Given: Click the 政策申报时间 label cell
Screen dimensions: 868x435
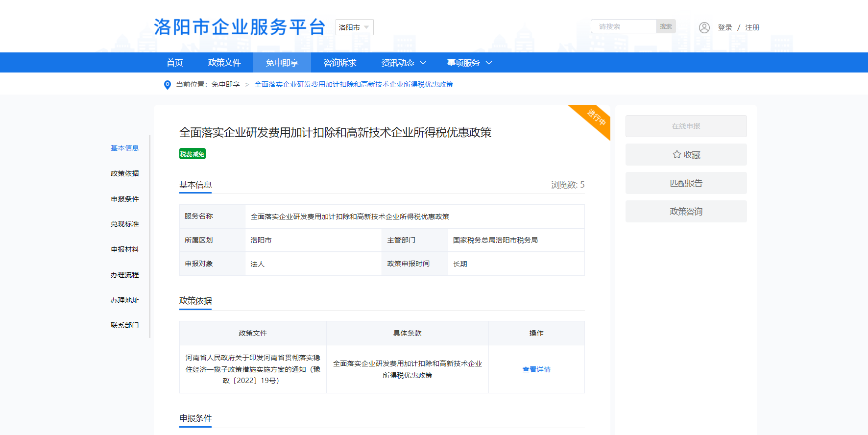Looking at the screenshot, I should click(x=415, y=264).
